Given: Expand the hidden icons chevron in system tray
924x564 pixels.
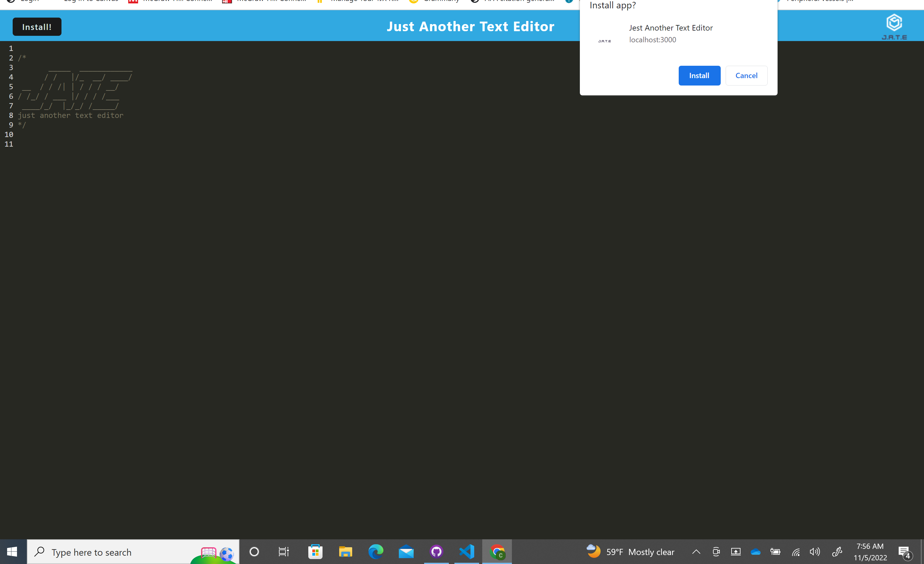Looking at the screenshot, I should pyautogui.click(x=696, y=552).
